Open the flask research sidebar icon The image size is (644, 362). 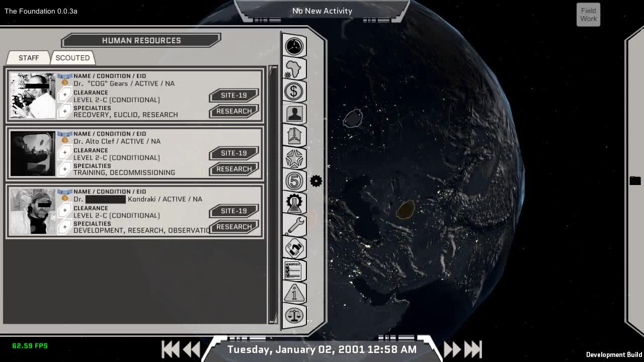click(294, 203)
